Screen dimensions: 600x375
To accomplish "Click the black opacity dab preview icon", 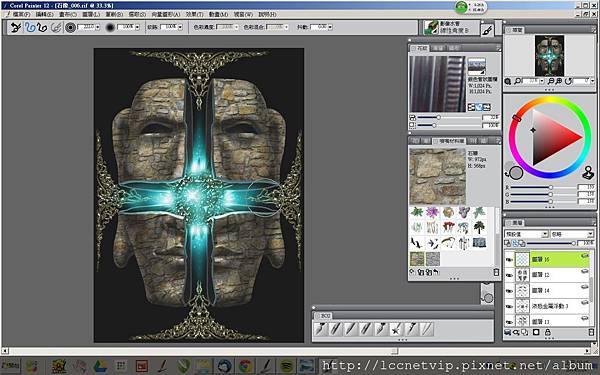I will 110,27.
